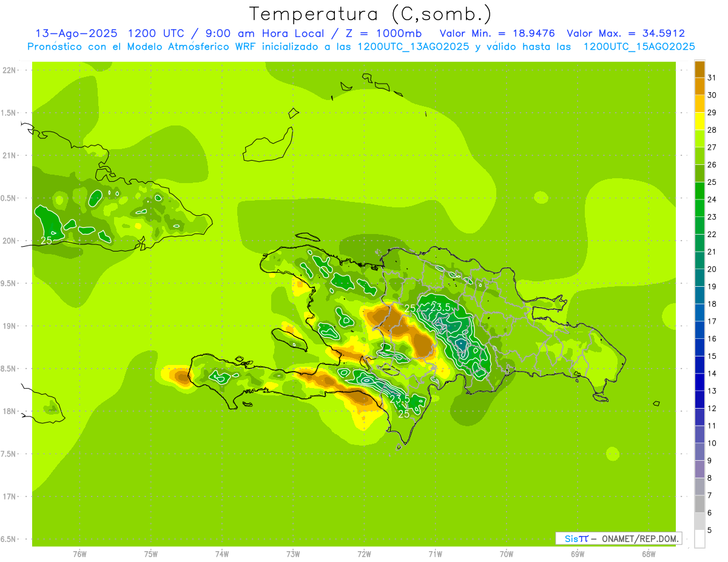The image size is (728, 562).
Task: Select "Valor Max. = 34.5912" text
Action: coord(625,33)
